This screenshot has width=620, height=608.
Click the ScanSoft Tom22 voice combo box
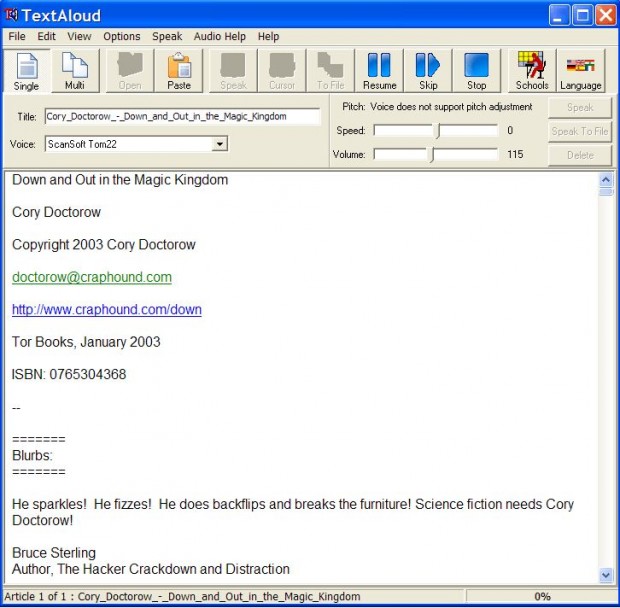[x=136, y=144]
